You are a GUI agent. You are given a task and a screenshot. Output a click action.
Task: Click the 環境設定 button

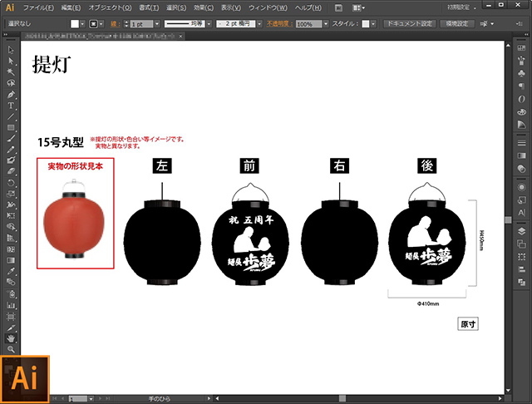pyautogui.click(x=458, y=24)
